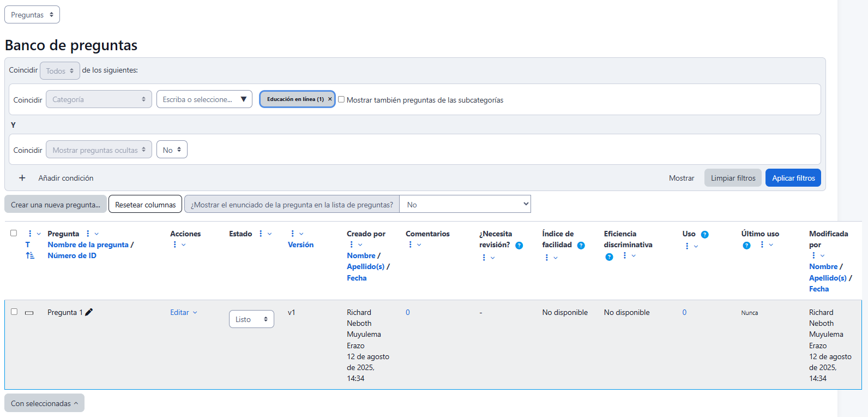The width and height of the screenshot is (868, 417).
Task: Click the help icon for ¿Necesita revisión?
Action: click(519, 246)
